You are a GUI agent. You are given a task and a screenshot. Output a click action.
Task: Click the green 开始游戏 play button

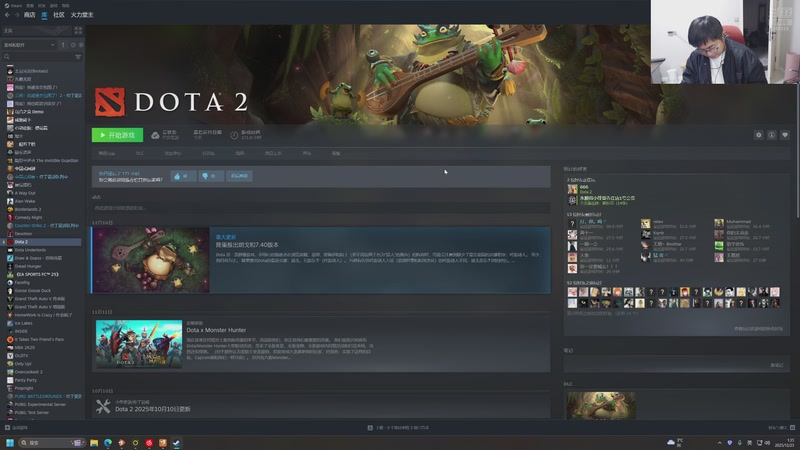[117, 135]
